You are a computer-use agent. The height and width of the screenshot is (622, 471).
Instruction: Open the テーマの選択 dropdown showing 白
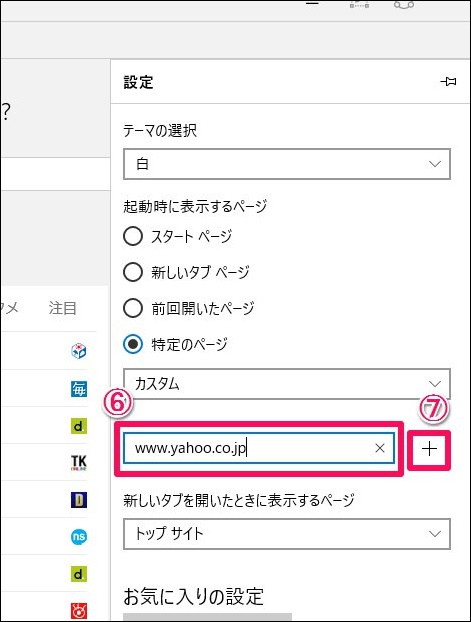287,164
